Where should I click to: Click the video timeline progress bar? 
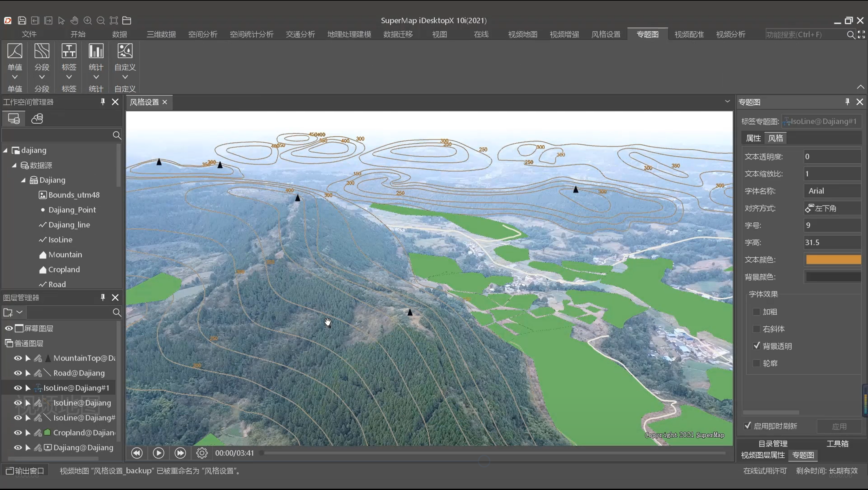coord(494,453)
